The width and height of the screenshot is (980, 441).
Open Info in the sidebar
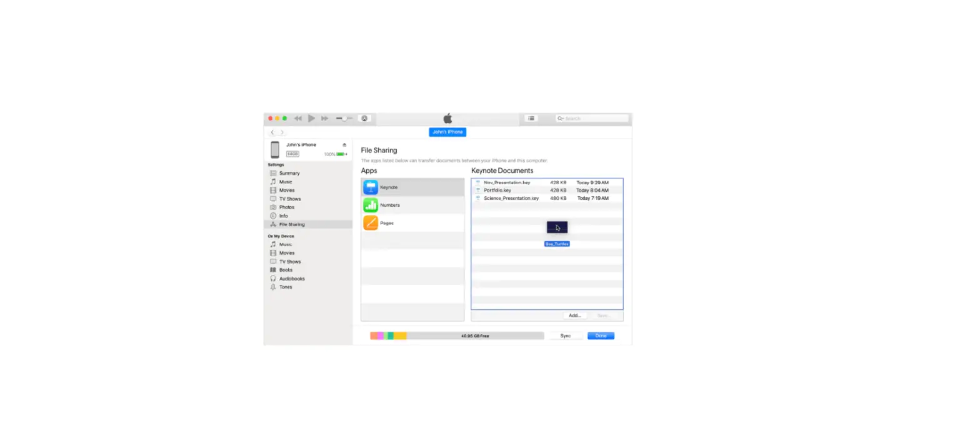click(284, 216)
